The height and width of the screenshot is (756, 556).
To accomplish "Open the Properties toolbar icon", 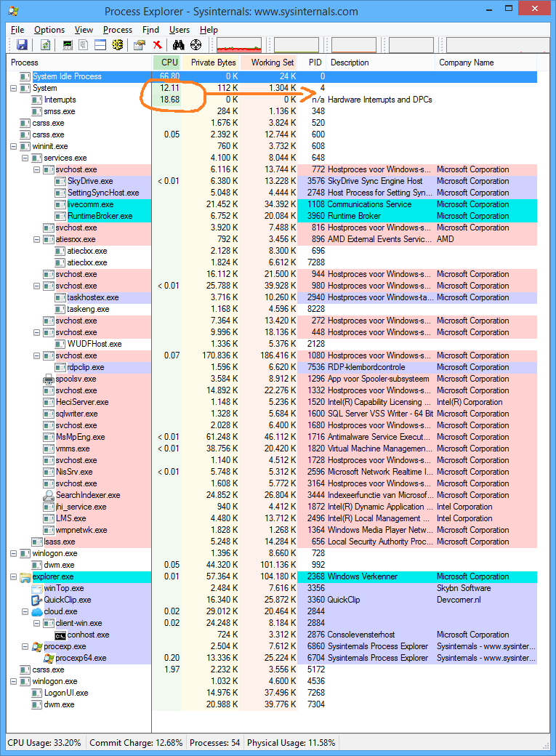I will point(140,45).
